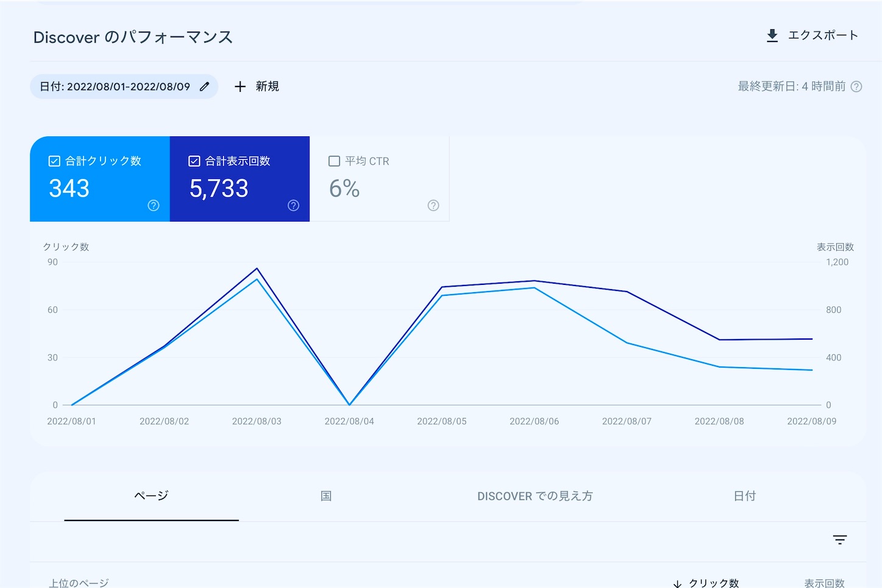882x588 pixels.
Task: Click the 2022/08/05 x-axis date label
Action: 442,421
